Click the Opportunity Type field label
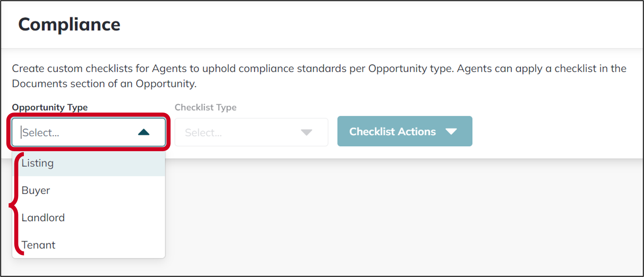This screenshot has width=644, height=277. (x=49, y=107)
